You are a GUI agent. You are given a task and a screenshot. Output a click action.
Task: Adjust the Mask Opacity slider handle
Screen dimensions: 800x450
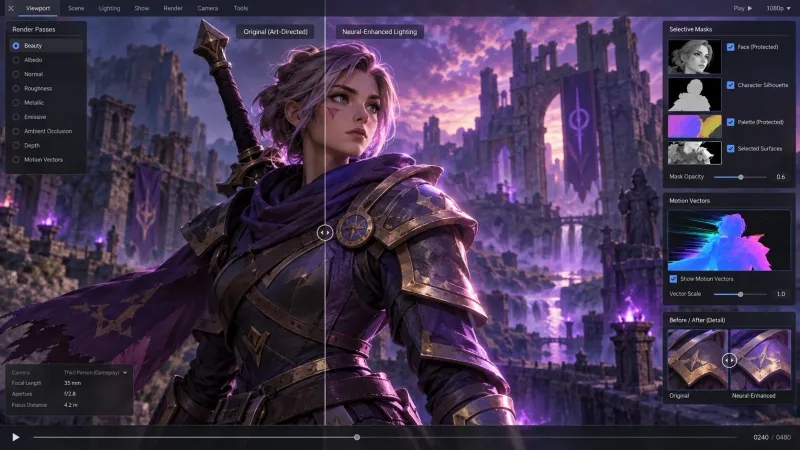[741, 177]
